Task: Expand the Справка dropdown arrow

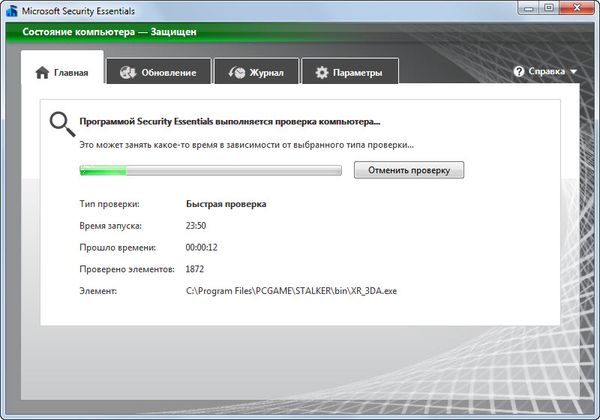Action: click(x=573, y=72)
